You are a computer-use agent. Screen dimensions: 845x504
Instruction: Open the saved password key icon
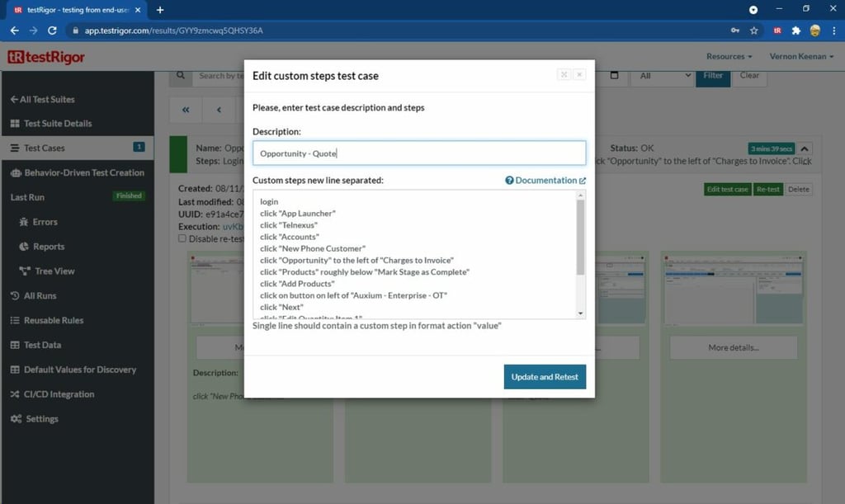coord(735,31)
